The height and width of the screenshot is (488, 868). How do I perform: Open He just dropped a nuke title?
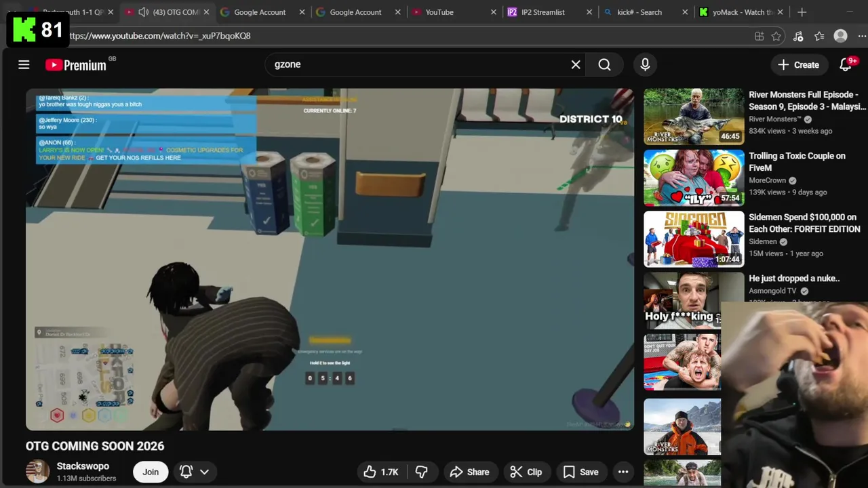click(x=794, y=279)
